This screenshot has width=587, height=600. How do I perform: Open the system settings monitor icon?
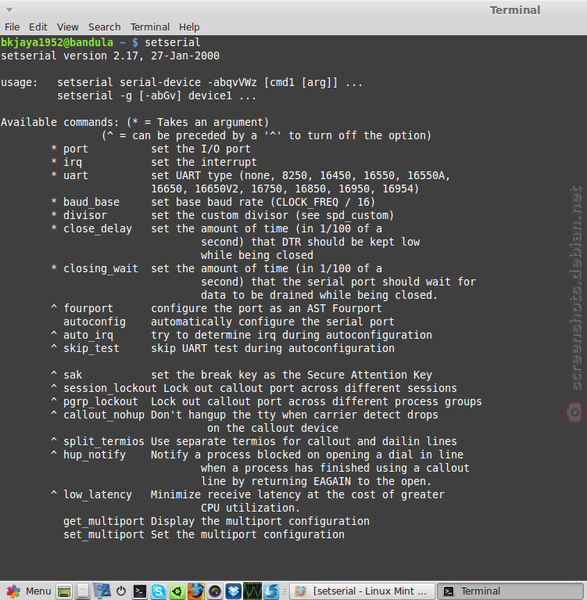pyautogui.click(x=102, y=592)
